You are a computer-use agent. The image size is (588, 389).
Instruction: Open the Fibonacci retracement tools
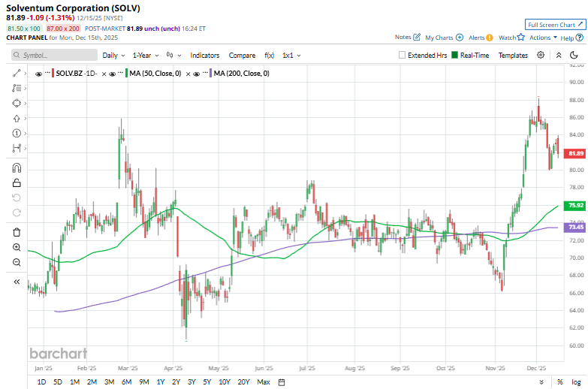click(x=16, y=88)
